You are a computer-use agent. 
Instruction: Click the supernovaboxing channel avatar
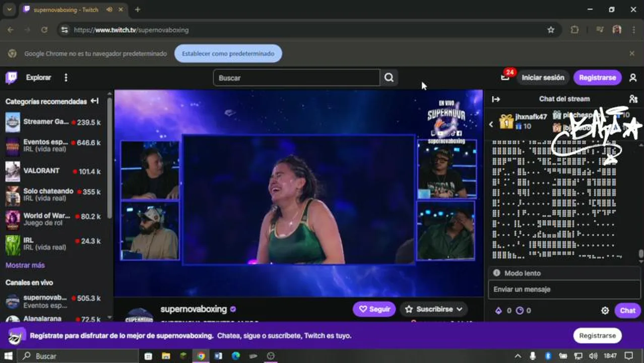(x=139, y=315)
